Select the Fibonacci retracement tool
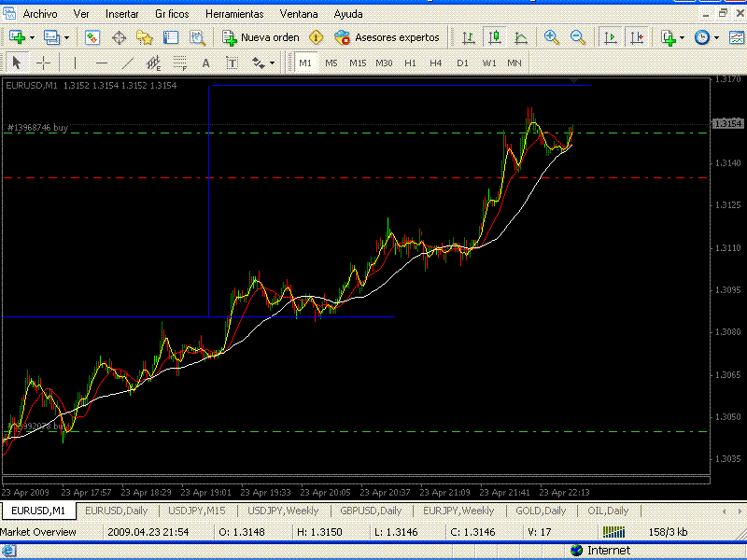The height and width of the screenshot is (560, 747). click(179, 63)
